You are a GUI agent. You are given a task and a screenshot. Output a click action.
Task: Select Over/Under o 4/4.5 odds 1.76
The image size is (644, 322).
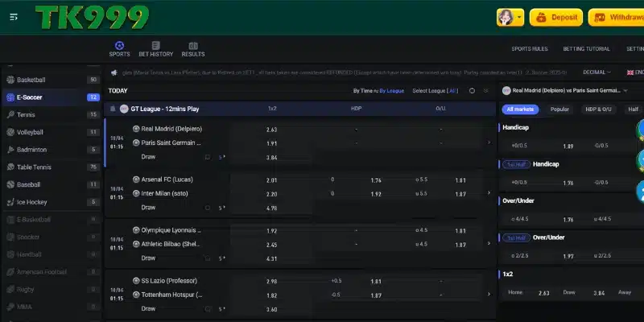click(568, 219)
